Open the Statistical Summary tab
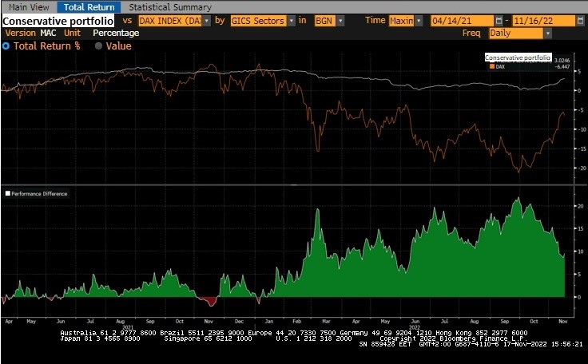This screenshot has height=364, width=588. click(170, 7)
